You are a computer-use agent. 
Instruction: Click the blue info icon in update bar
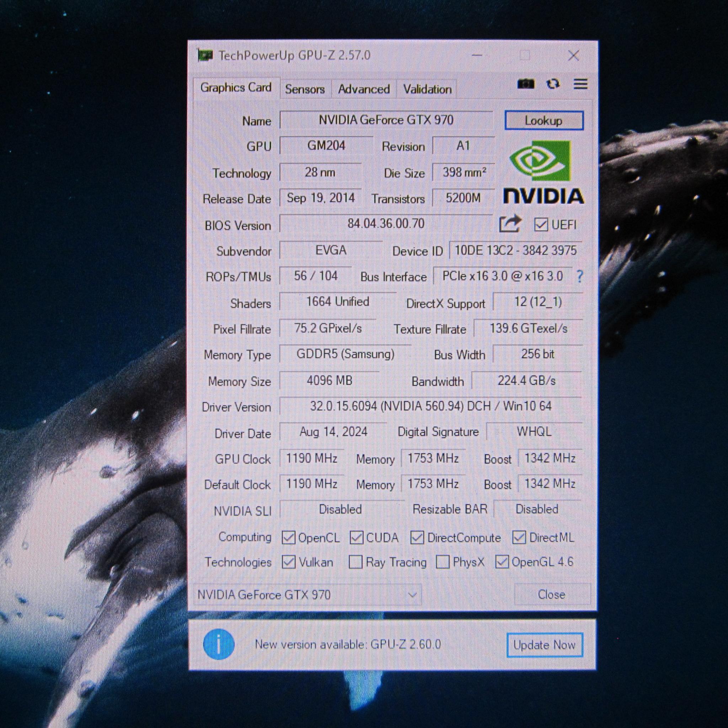pyautogui.click(x=219, y=644)
